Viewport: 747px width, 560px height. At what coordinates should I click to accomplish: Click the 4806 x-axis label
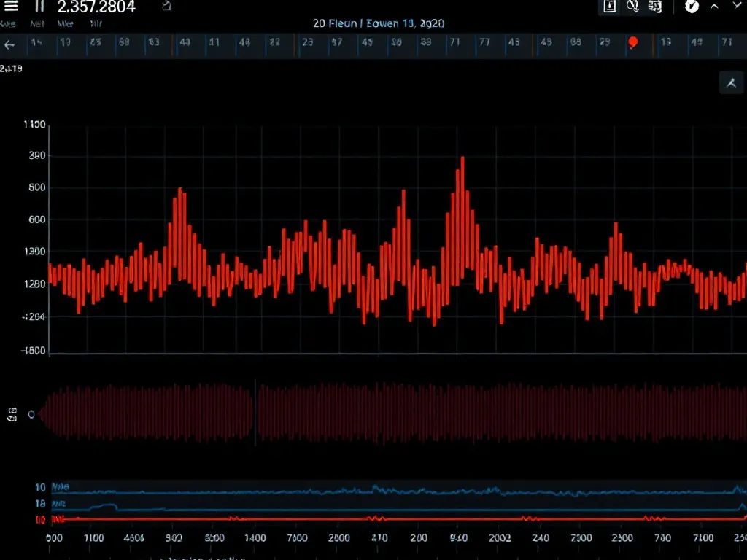(x=134, y=538)
